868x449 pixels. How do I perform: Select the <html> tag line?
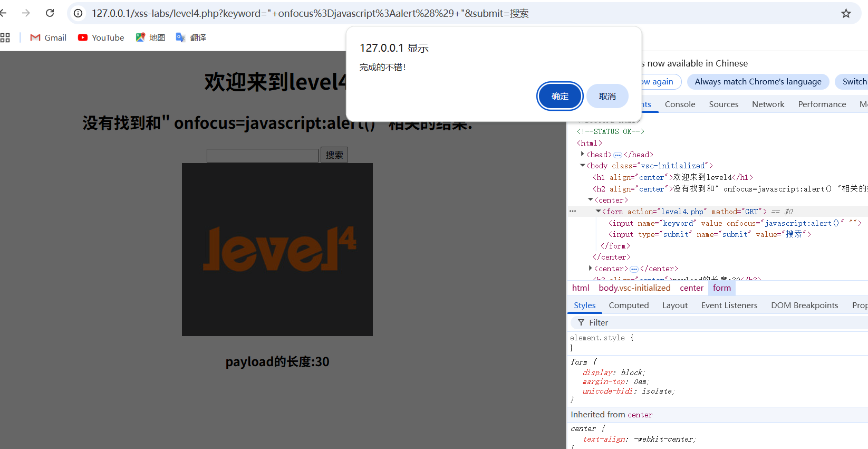(589, 143)
